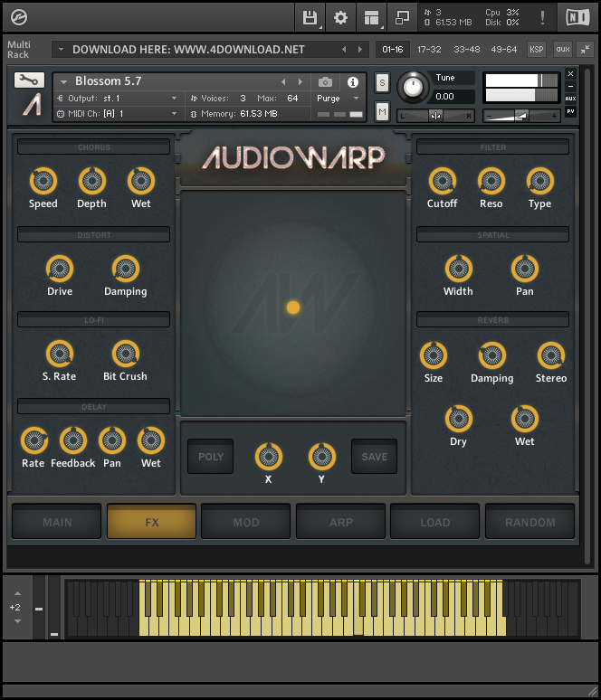The image size is (601, 700).
Task: Toggle the REVERB effect header
Action: [493, 319]
